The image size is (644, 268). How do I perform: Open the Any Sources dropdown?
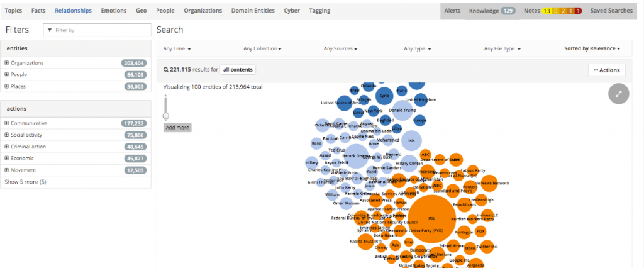tap(340, 48)
